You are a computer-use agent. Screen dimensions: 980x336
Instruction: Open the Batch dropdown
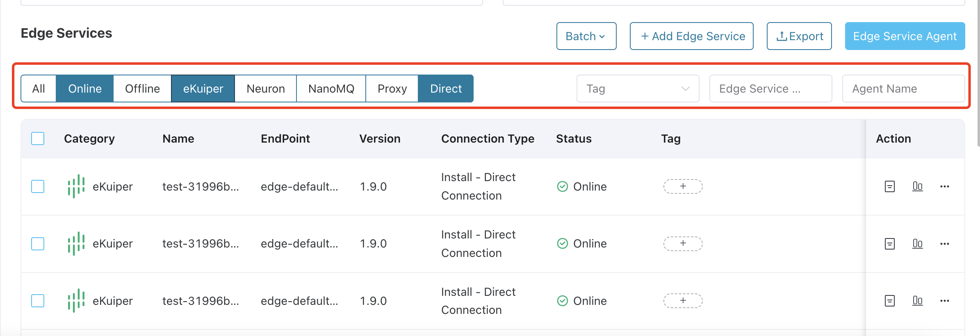tap(586, 36)
